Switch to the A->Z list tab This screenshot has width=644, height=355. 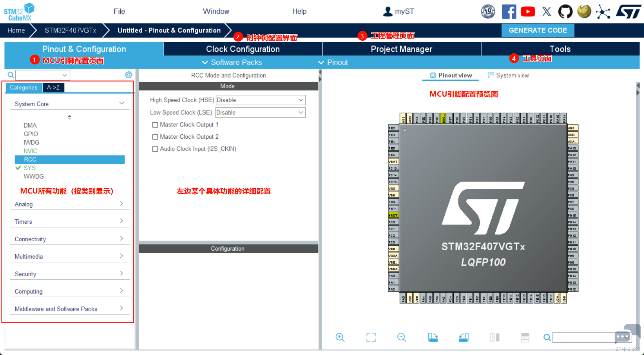click(53, 88)
